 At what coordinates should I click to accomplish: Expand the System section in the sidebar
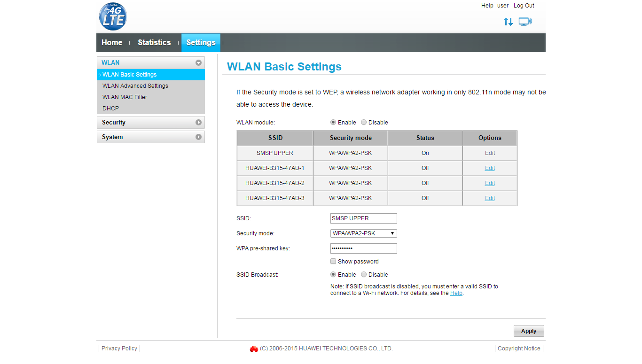(x=150, y=137)
